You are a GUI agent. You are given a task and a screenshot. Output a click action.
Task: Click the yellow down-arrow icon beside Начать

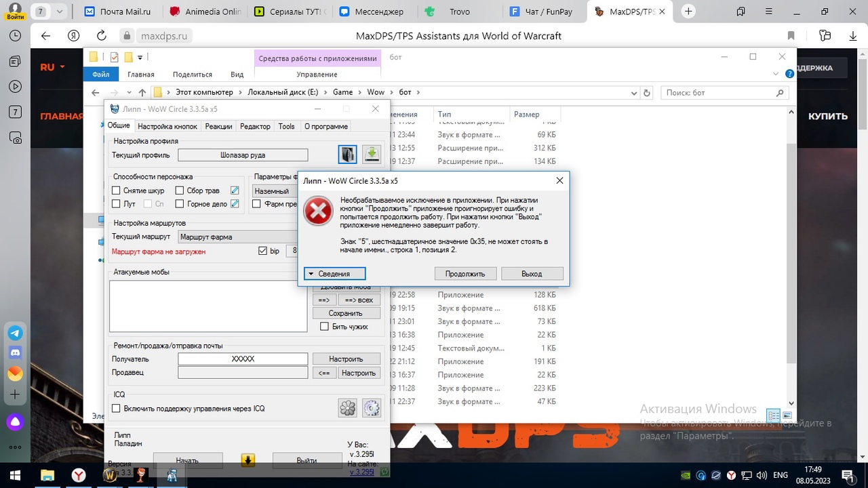[248, 460]
